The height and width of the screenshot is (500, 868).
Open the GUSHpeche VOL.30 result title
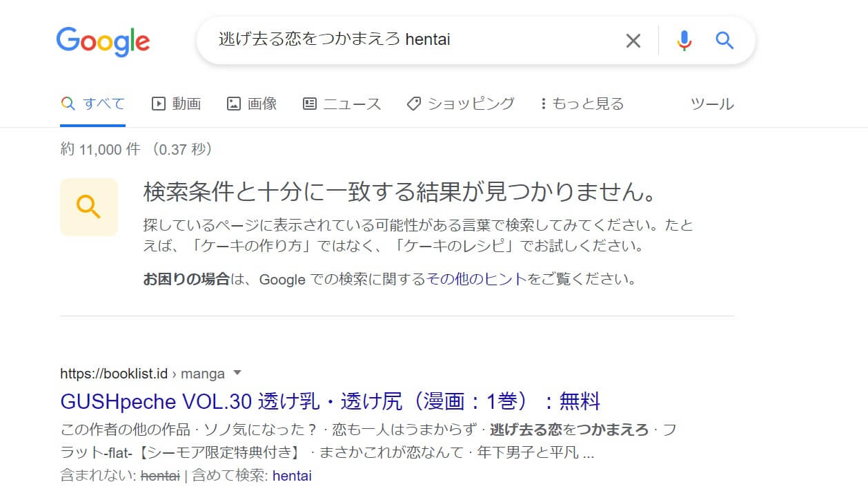[331, 401]
